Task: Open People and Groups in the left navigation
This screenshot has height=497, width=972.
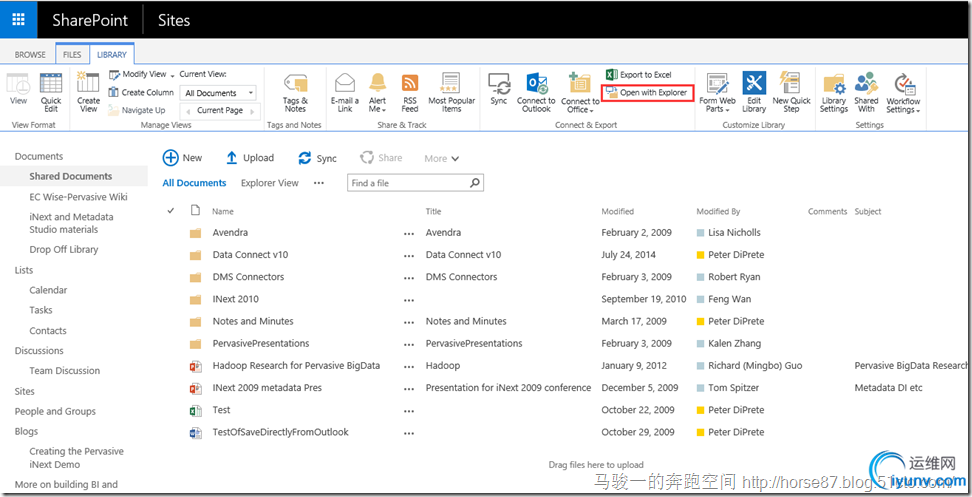Action: (x=55, y=411)
